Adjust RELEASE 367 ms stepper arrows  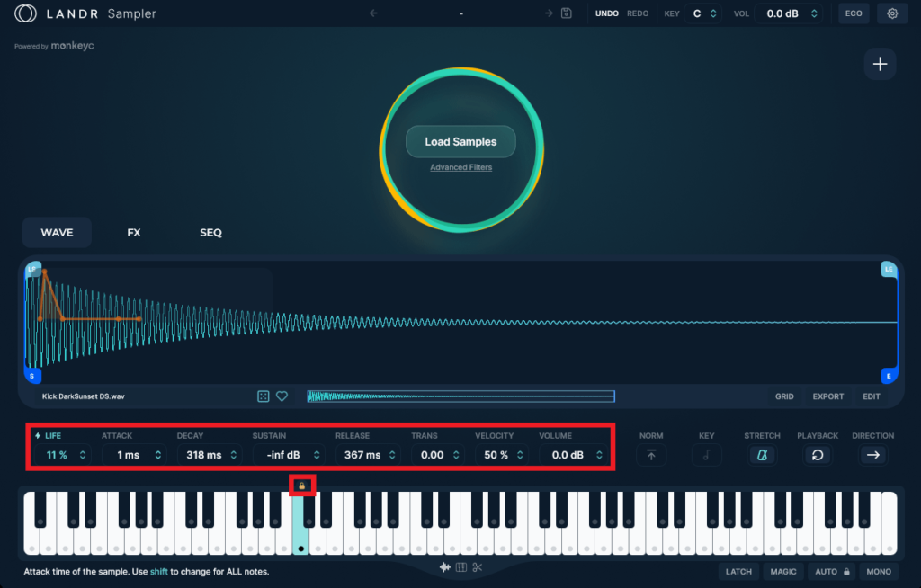(x=392, y=455)
